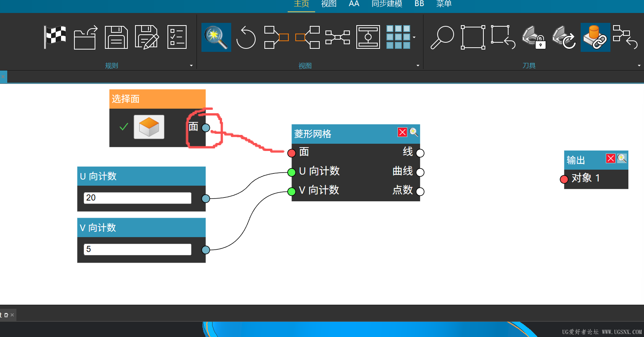Click the cube icon in 选择面 node

click(149, 127)
